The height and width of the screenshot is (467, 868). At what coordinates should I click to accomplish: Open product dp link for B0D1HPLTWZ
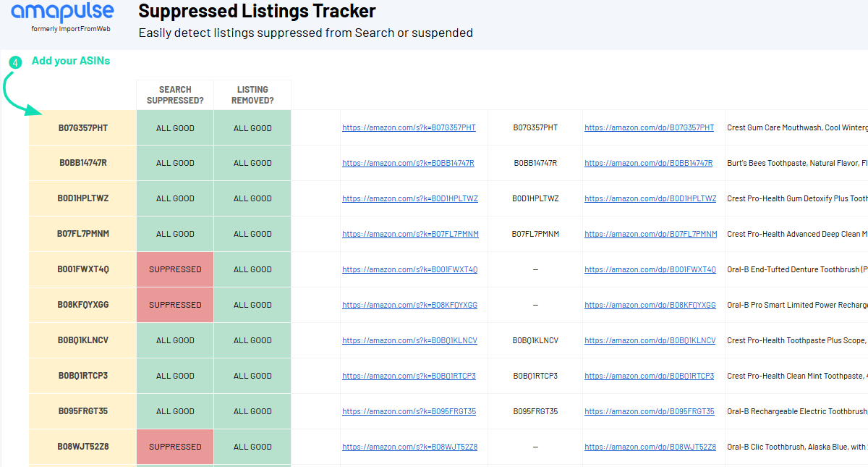(650, 199)
